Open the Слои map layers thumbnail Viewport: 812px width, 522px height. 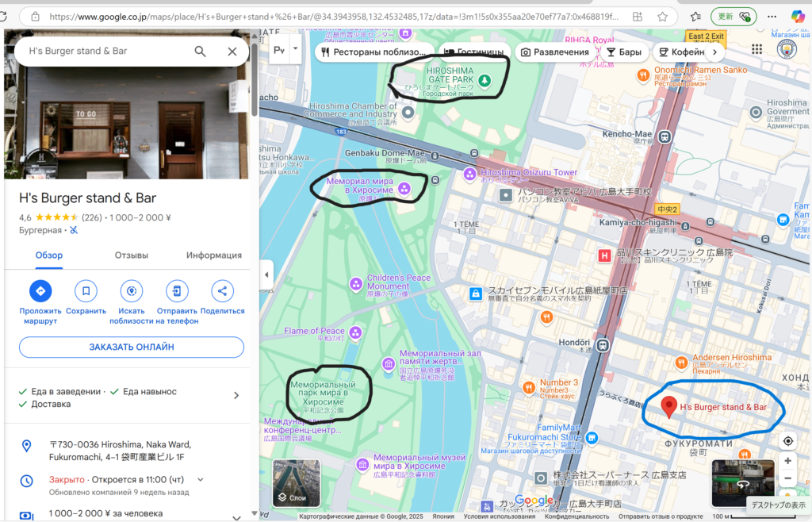tap(297, 482)
